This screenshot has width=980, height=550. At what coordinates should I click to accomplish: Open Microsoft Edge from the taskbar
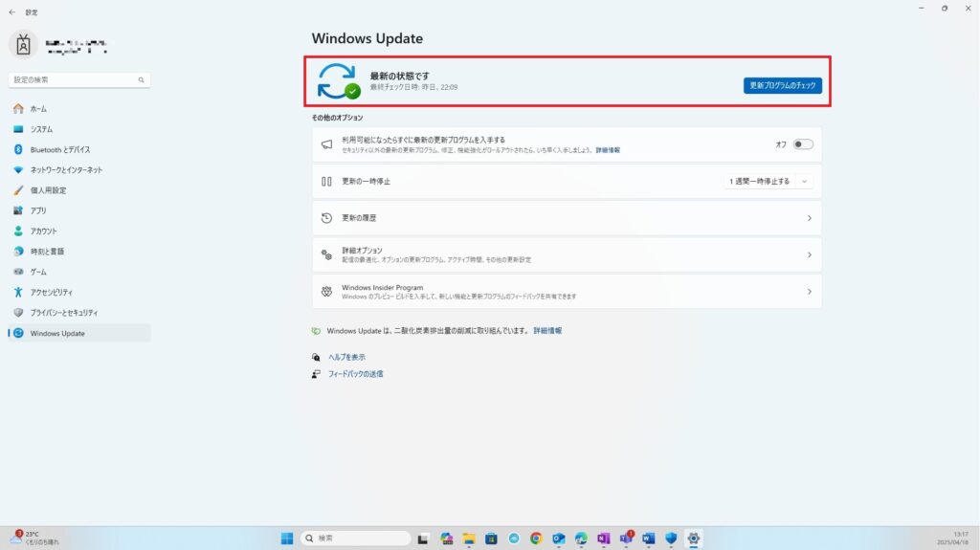[x=581, y=539]
